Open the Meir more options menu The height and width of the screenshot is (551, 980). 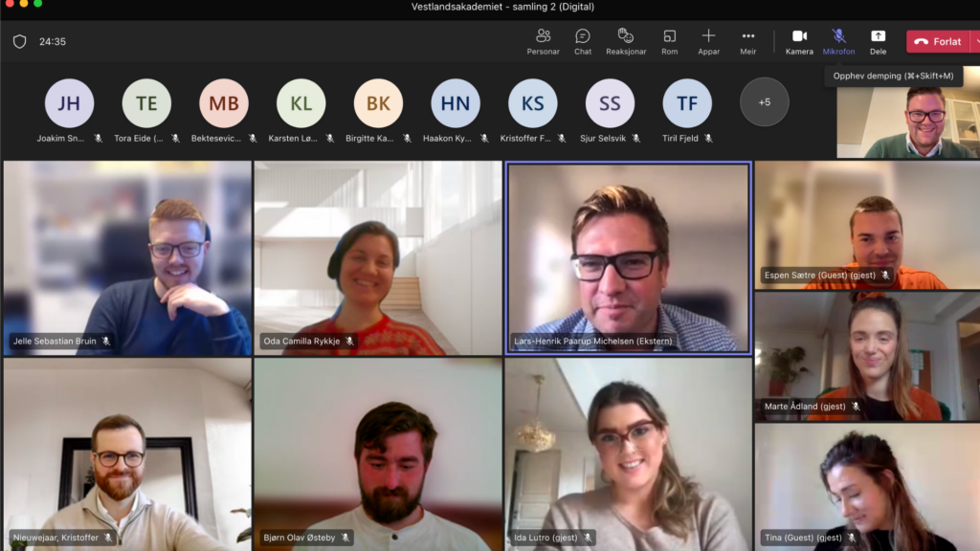pos(748,42)
